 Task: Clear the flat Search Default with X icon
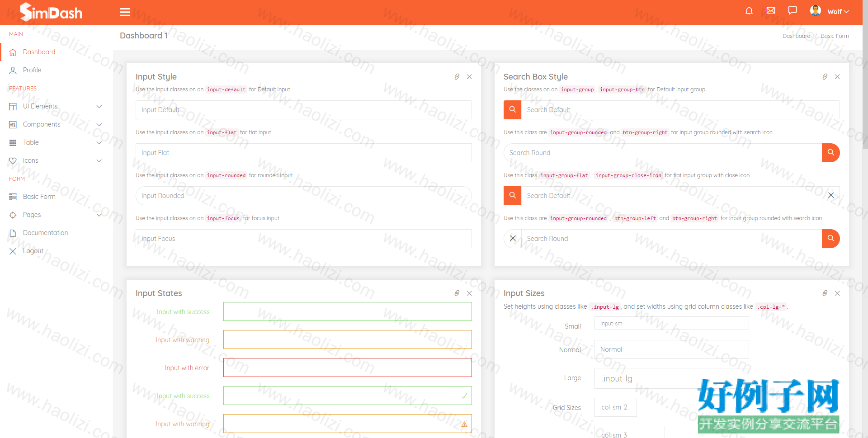(831, 196)
